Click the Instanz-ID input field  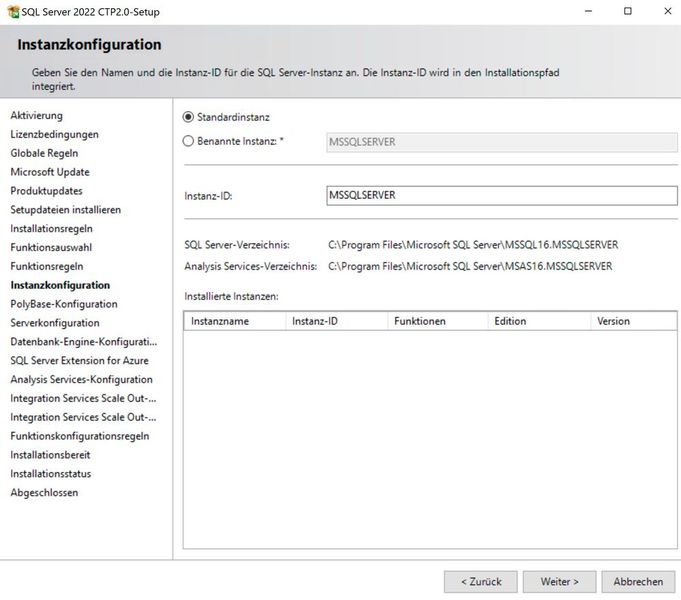(502, 196)
